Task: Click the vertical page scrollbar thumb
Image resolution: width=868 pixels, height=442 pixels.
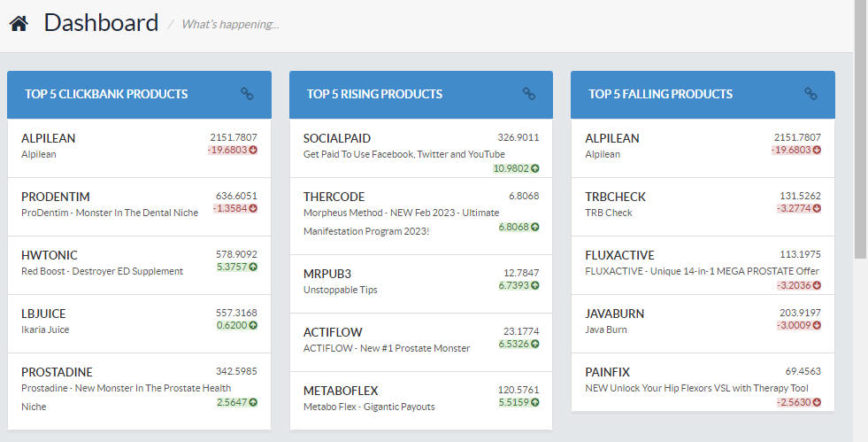Action: [x=861, y=130]
